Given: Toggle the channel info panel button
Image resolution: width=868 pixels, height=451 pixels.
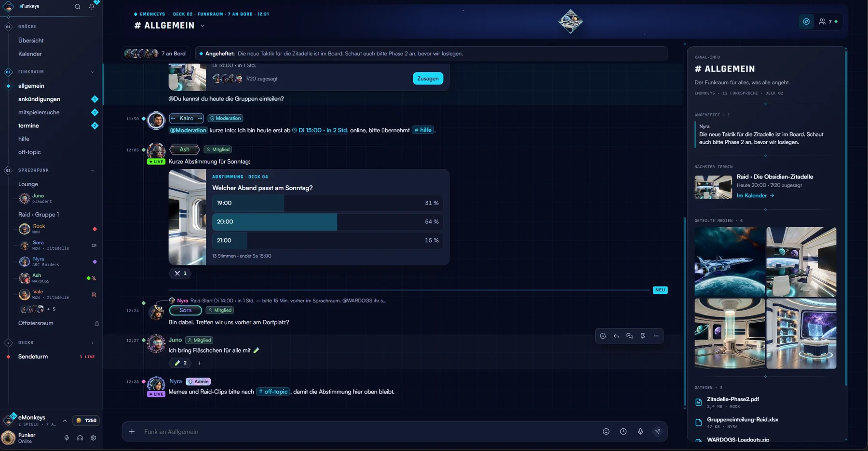Looking at the screenshot, I should (x=806, y=22).
